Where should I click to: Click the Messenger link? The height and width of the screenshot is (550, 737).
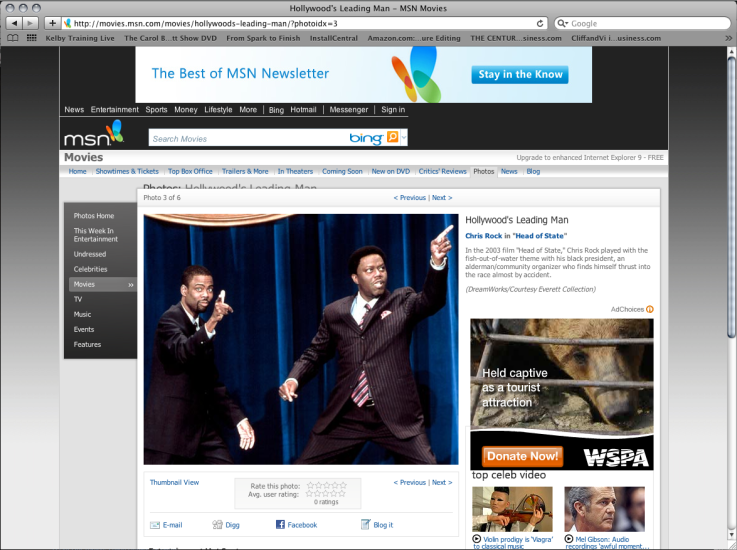coord(349,110)
